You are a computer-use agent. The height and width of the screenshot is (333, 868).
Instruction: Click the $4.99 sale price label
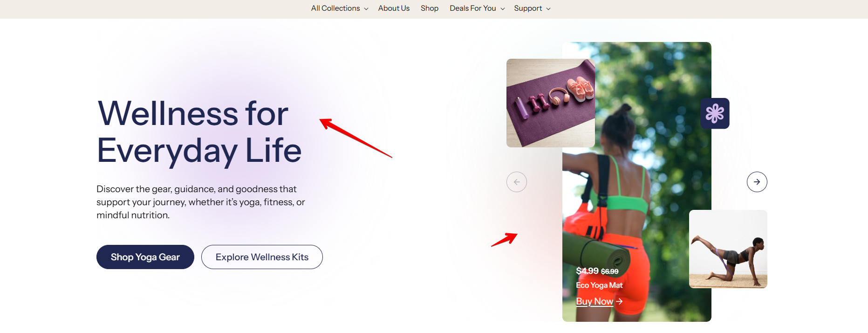(587, 271)
